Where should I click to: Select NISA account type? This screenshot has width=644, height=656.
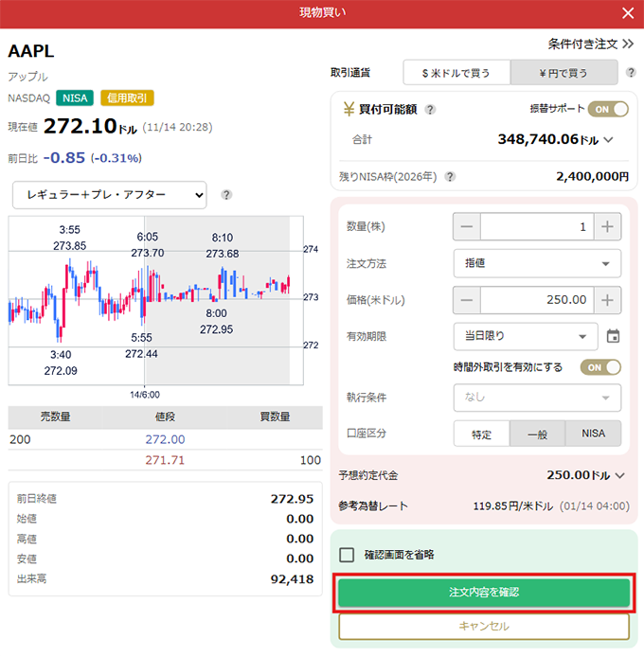[594, 434]
